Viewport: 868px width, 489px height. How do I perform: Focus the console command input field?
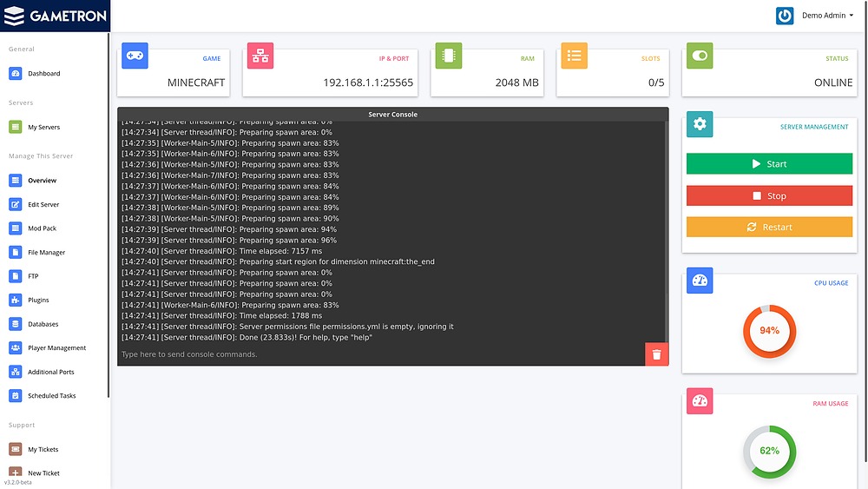[x=381, y=354]
